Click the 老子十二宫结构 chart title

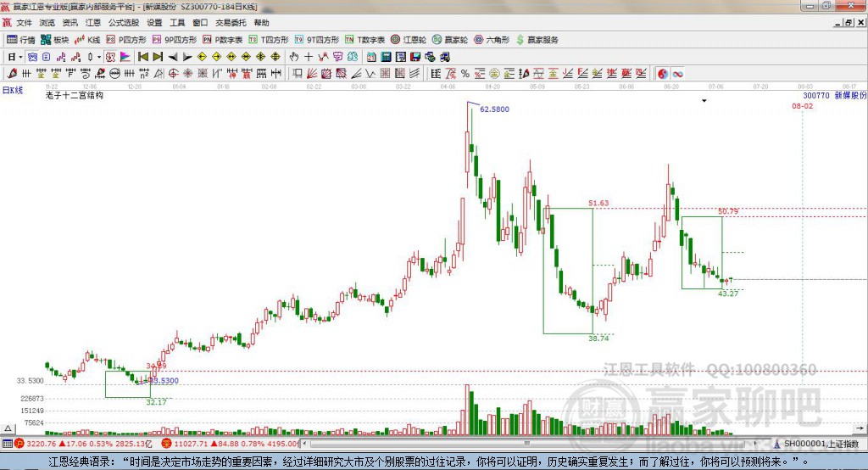click(x=75, y=95)
